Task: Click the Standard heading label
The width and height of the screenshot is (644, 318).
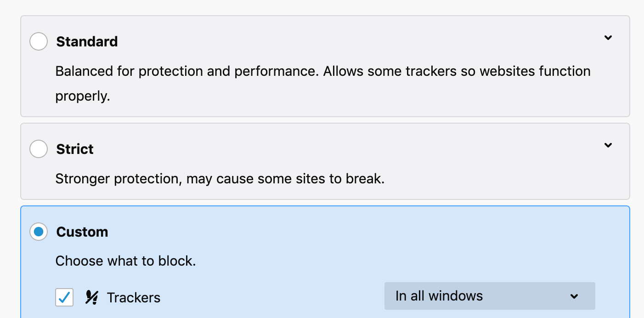Action: tap(87, 42)
